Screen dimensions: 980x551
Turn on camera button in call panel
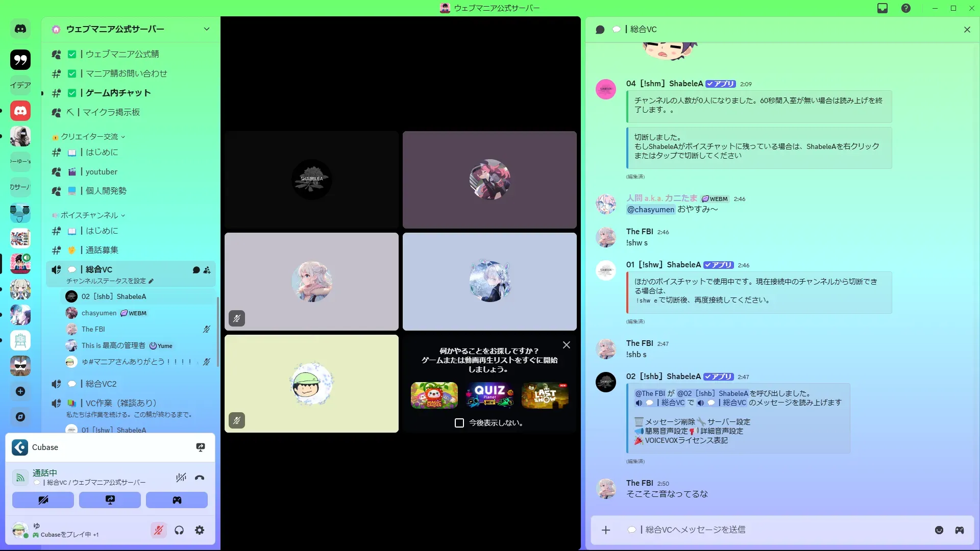click(x=43, y=500)
